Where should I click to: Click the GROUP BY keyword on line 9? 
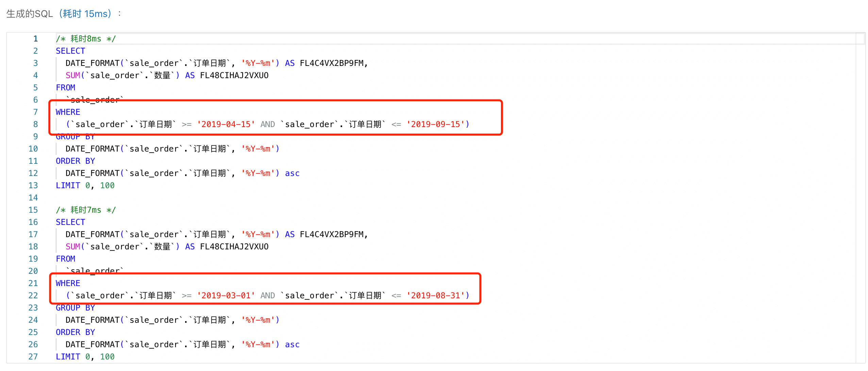[x=75, y=137]
